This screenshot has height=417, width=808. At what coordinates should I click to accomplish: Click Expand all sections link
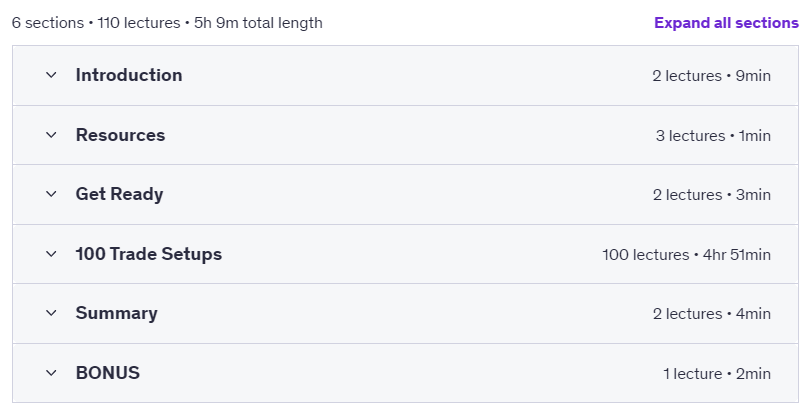726,23
